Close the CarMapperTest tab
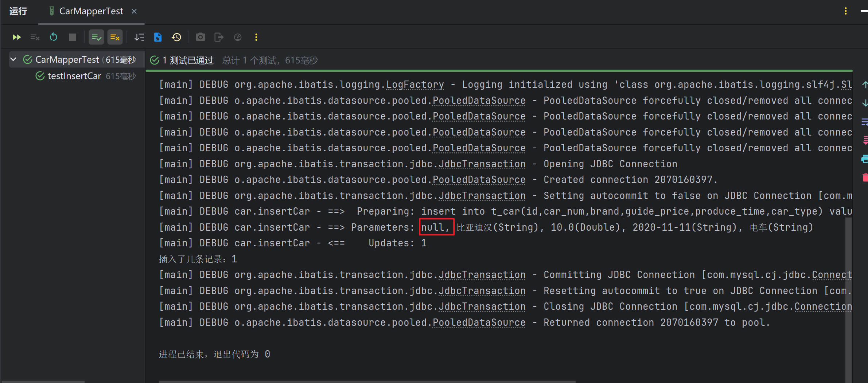Screen dimensions: 868x383 point(134,11)
